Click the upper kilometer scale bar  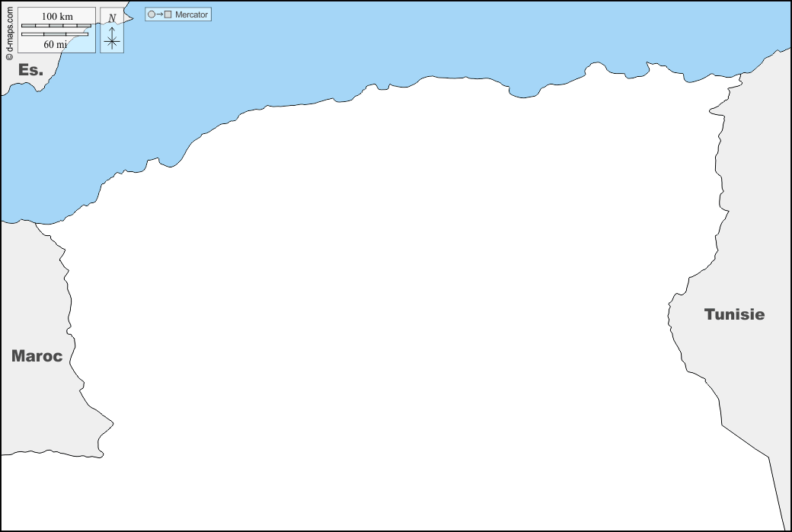(56, 26)
